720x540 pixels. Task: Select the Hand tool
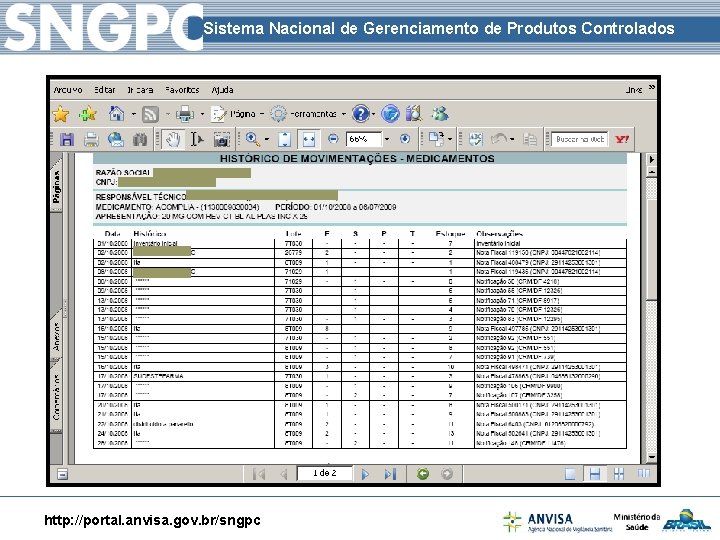(173, 140)
